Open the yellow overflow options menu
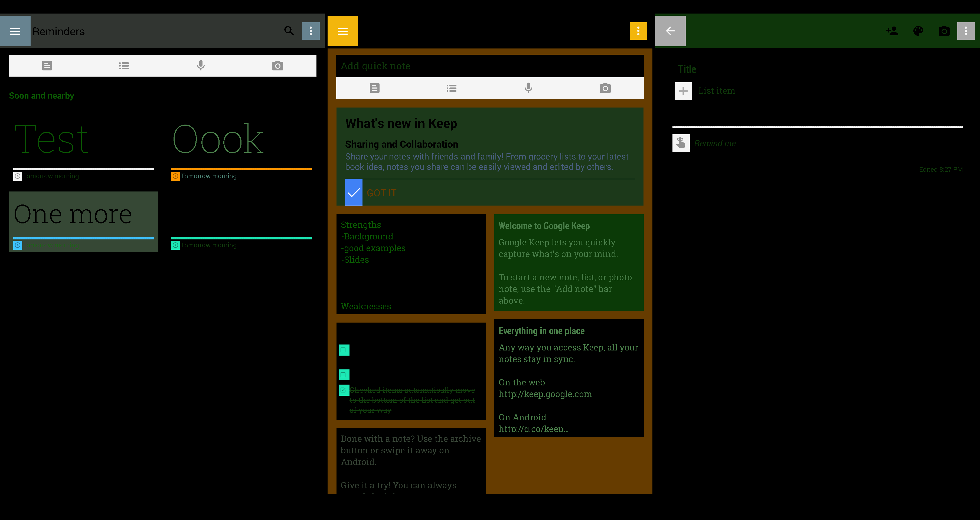The image size is (980, 520). pos(638,31)
